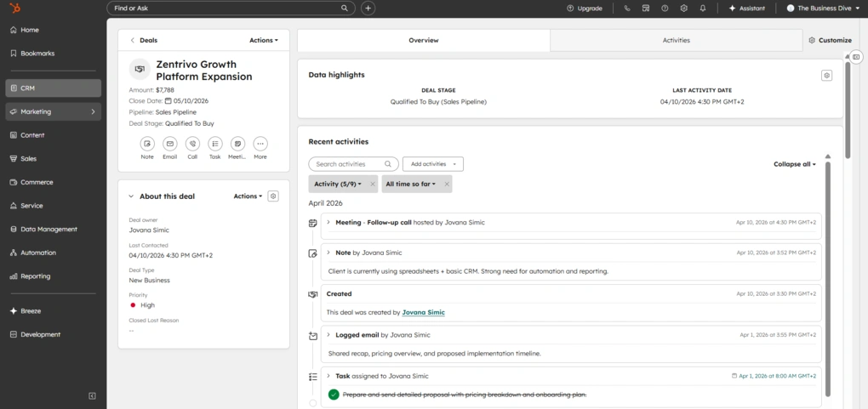Open notifications bell icon
This screenshot has height=409, width=868.
tap(703, 9)
